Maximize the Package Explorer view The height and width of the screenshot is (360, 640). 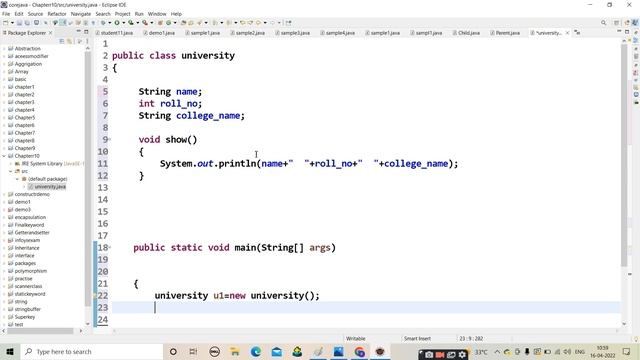pos(86,32)
